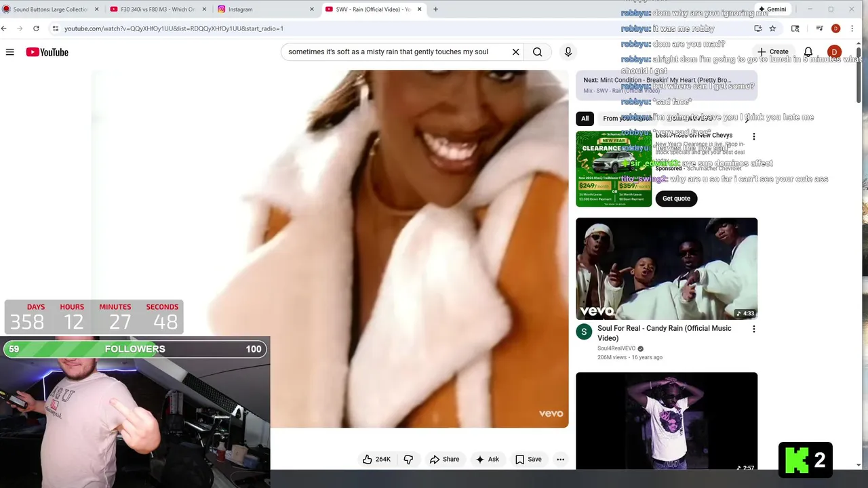
Task: Go forward with the browser forward arrow
Action: point(20,28)
